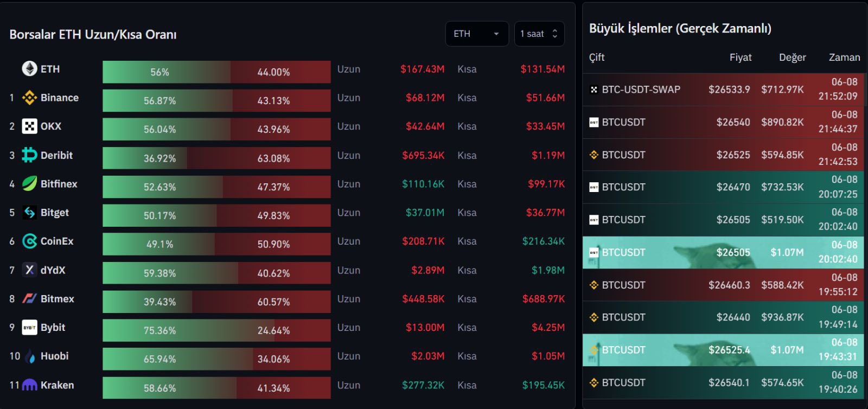Click Binance 56.87% long bar
This screenshot has height=409, width=868.
pyautogui.click(x=168, y=100)
